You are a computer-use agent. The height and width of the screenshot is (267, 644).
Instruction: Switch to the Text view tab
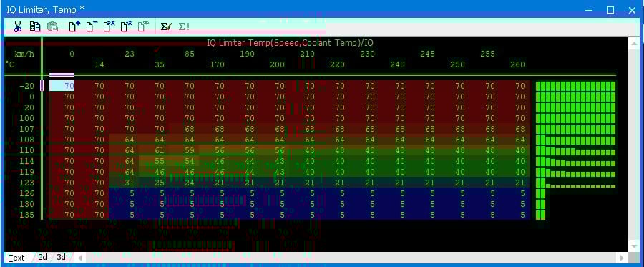point(17,258)
